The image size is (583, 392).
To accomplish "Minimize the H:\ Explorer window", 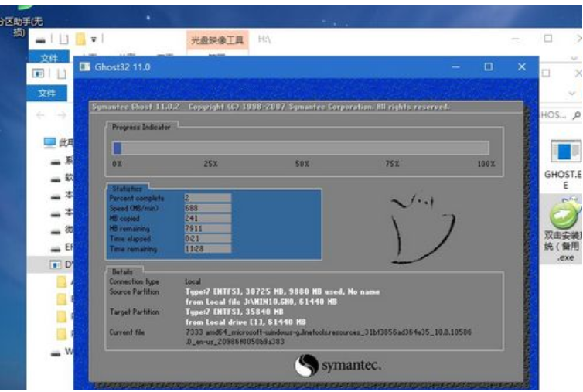I will coord(515,39).
